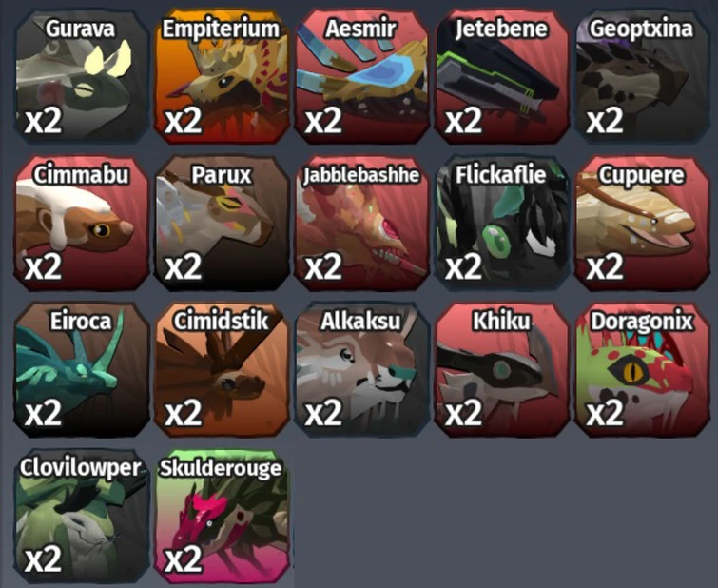Choose the Doragonix creature card
This screenshot has width=718, height=588.
pyautogui.click(x=643, y=369)
